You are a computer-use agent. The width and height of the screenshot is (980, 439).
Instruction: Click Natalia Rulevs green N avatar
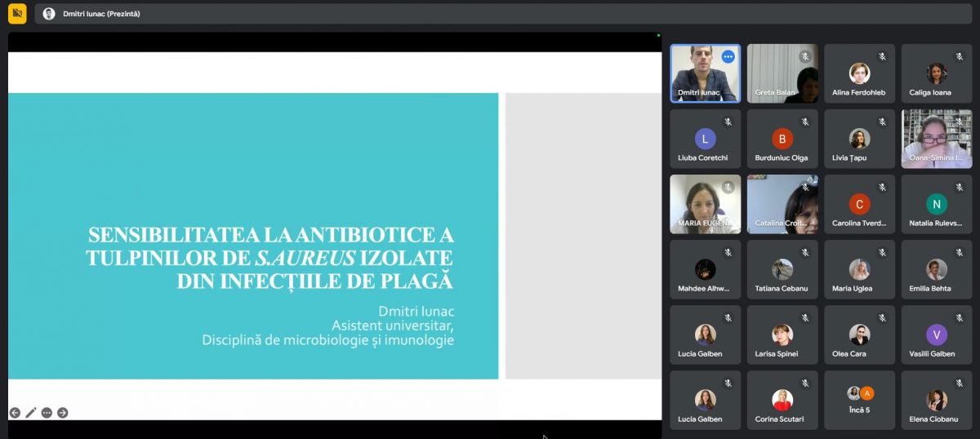tap(936, 204)
